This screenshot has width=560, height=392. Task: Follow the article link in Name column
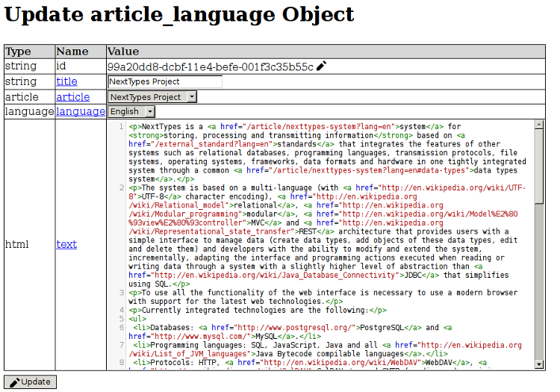[x=72, y=96]
